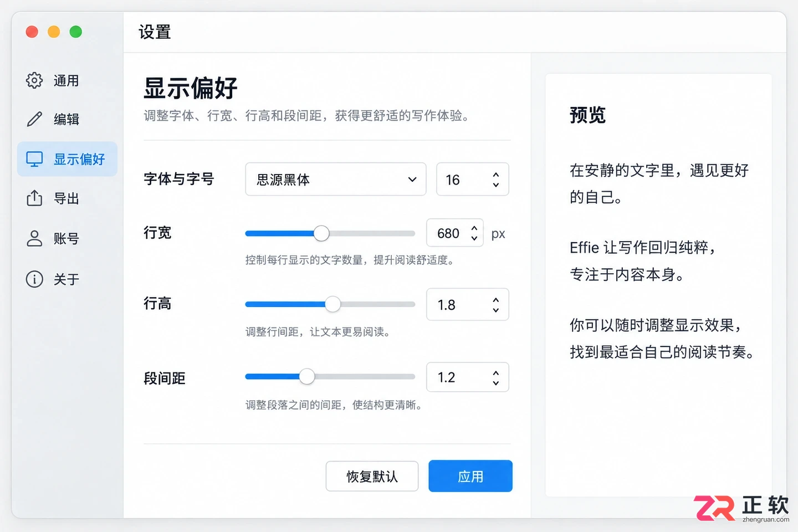Click the blue 应用 button
The height and width of the screenshot is (532, 798).
470,476
